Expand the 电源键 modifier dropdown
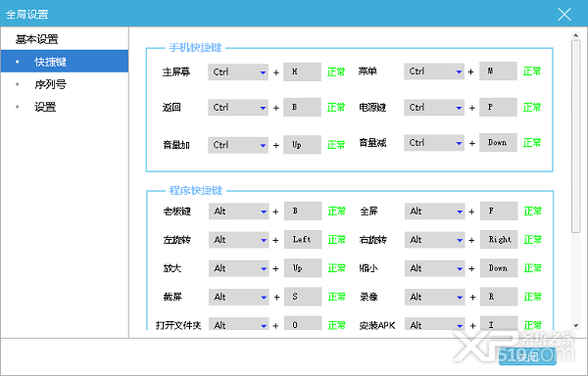Screen dimensions: 588x376 click(x=434, y=108)
